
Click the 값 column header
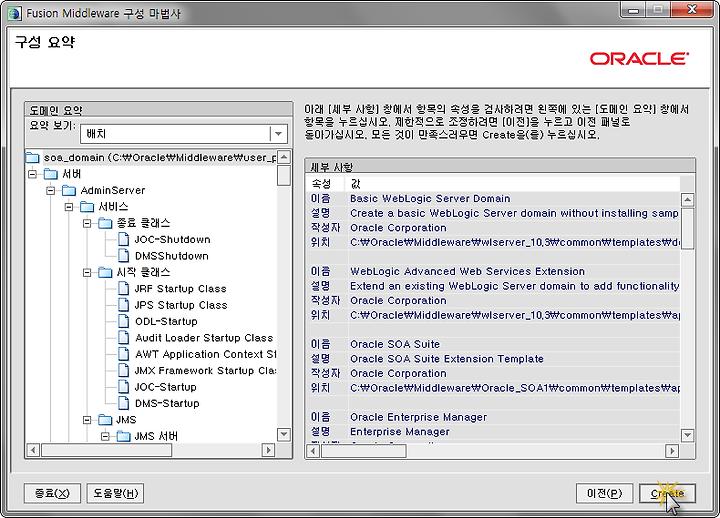tap(512, 184)
